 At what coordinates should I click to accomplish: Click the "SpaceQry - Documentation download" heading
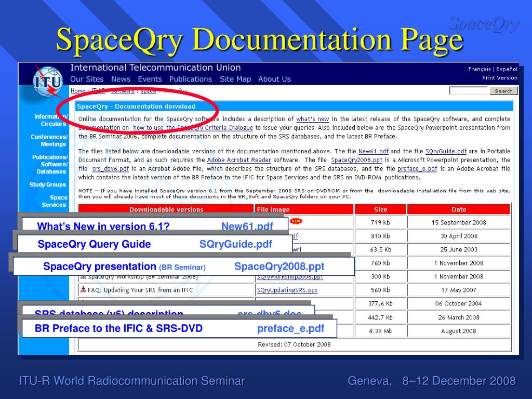136,107
